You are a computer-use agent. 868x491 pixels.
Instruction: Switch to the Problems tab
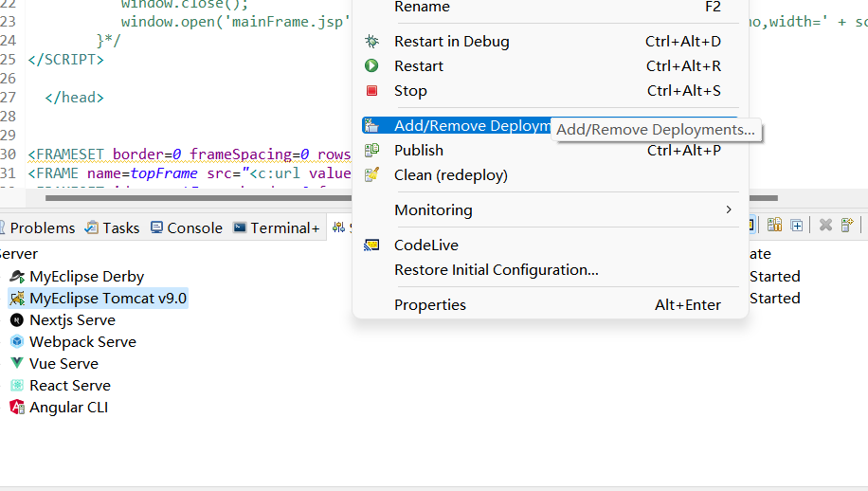click(x=43, y=228)
